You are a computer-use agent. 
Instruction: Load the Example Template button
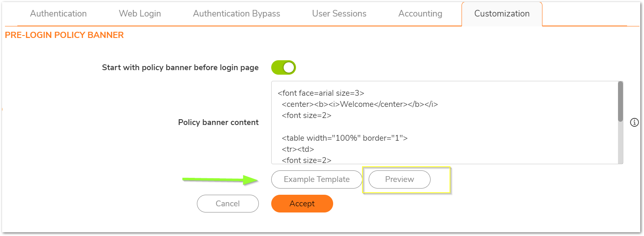click(x=317, y=179)
